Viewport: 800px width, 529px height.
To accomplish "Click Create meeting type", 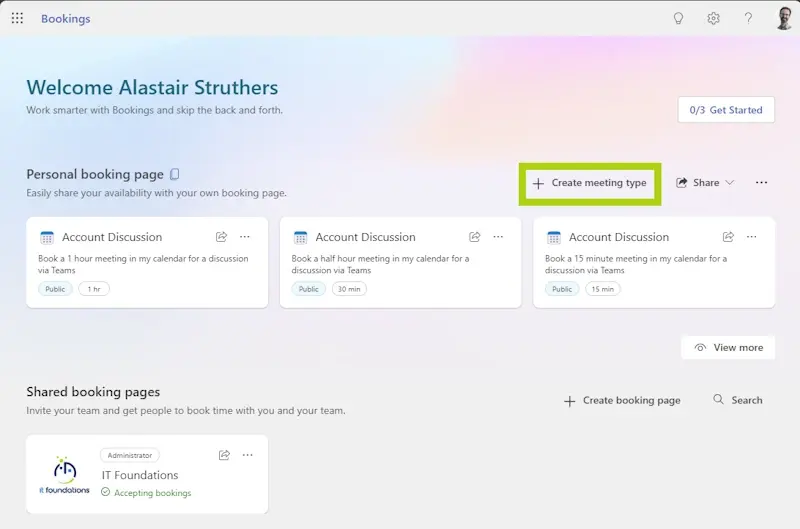I will [x=589, y=183].
